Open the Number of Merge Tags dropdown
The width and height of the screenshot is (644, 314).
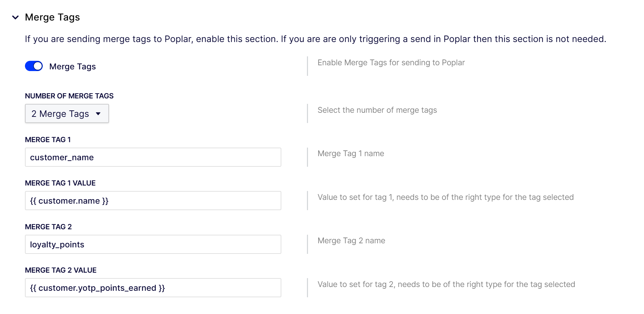point(67,113)
